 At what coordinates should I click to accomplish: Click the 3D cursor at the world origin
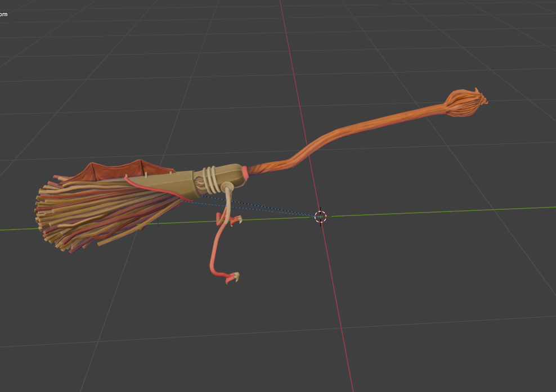[321, 216]
